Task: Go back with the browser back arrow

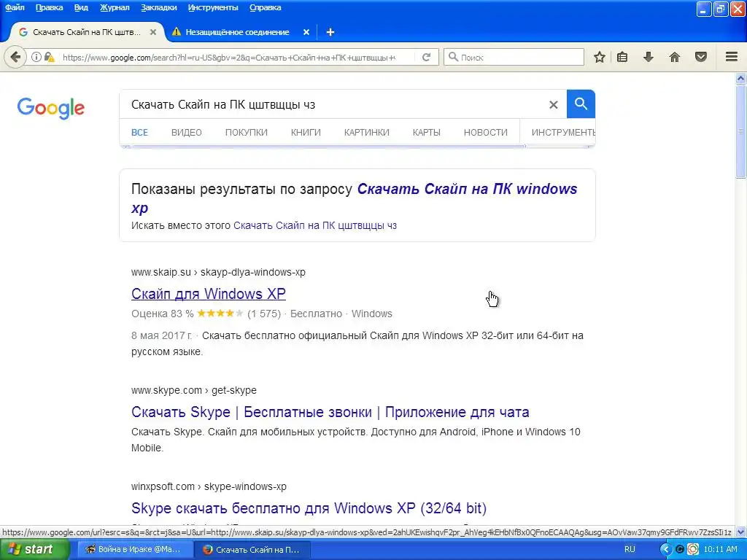Action: (15, 57)
